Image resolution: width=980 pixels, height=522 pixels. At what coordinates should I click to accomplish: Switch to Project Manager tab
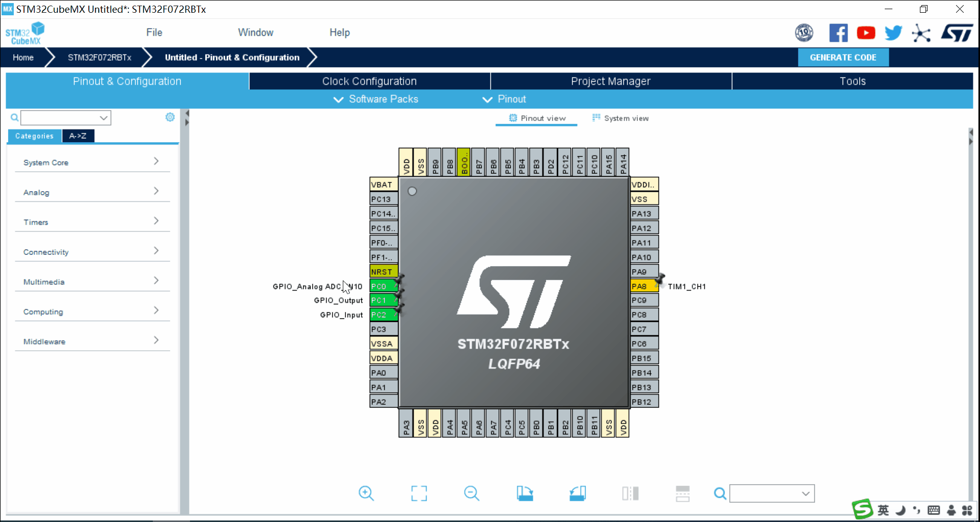tap(611, 81)
